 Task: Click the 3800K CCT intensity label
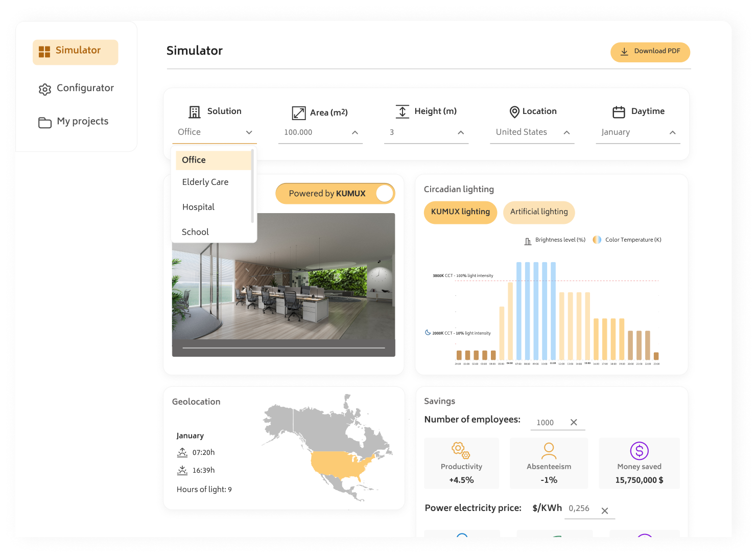coord(463,275)
